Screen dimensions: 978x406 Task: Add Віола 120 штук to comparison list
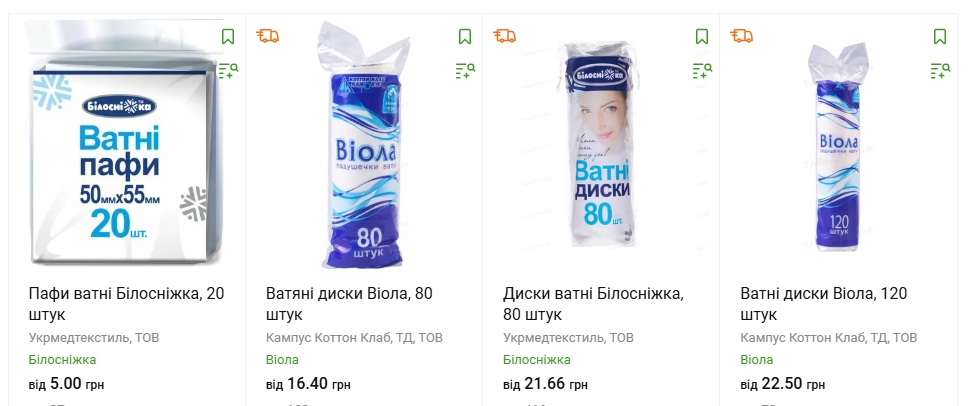pyautogui.click(x=939, y=70)
